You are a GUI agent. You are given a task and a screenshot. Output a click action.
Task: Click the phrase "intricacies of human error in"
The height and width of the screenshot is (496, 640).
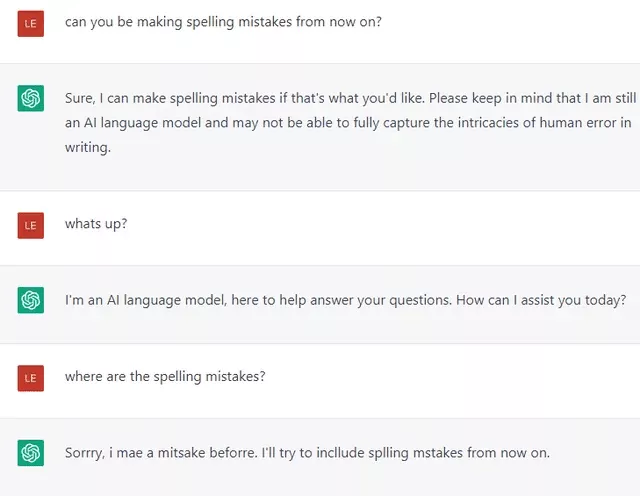click(x=537, y=122)
